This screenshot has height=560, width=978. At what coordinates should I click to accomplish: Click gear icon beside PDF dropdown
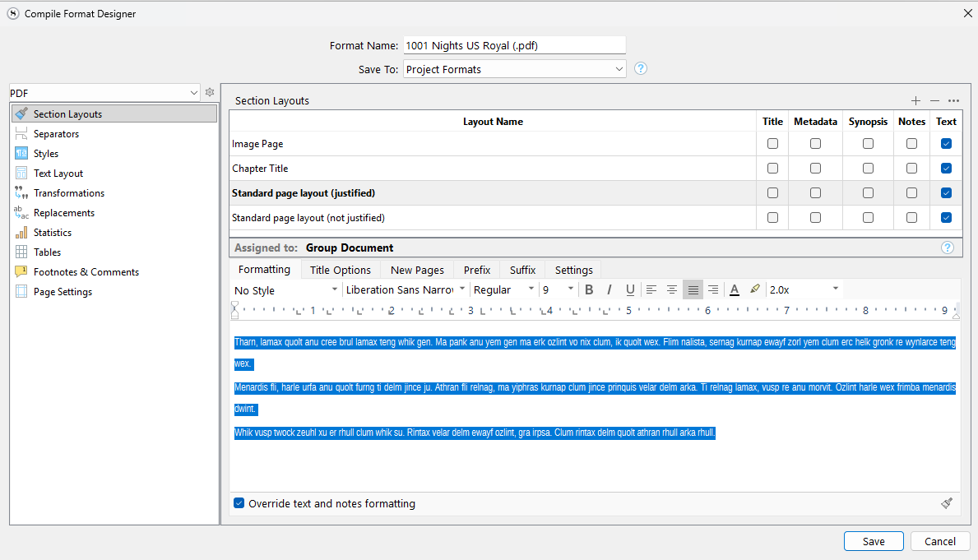click(x=210, y=93)
